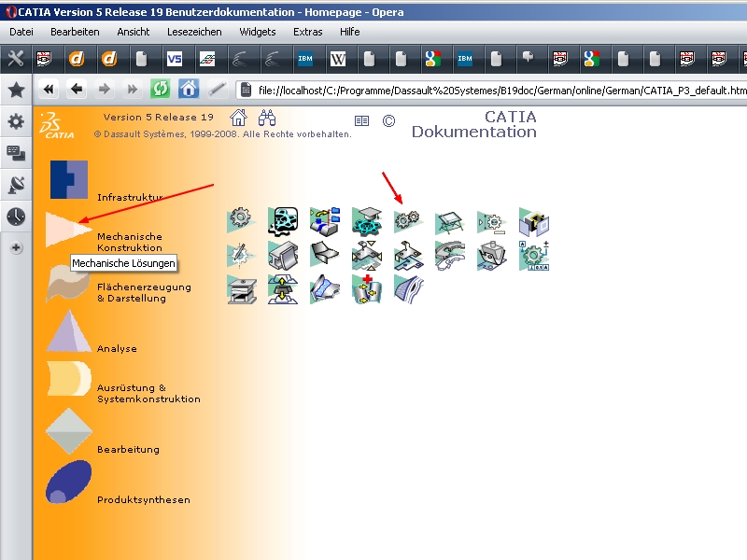Click the house icon in the CATIA header
747x560 pixels.
(x=239, y=118)
